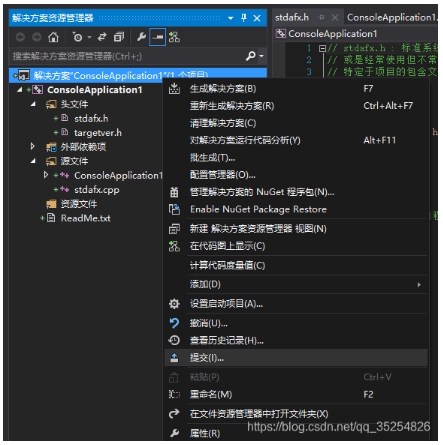Select the ConsoleApplication1 project in tree
Viewport: 443px width, 445px height.
click(x=95, y=90)
